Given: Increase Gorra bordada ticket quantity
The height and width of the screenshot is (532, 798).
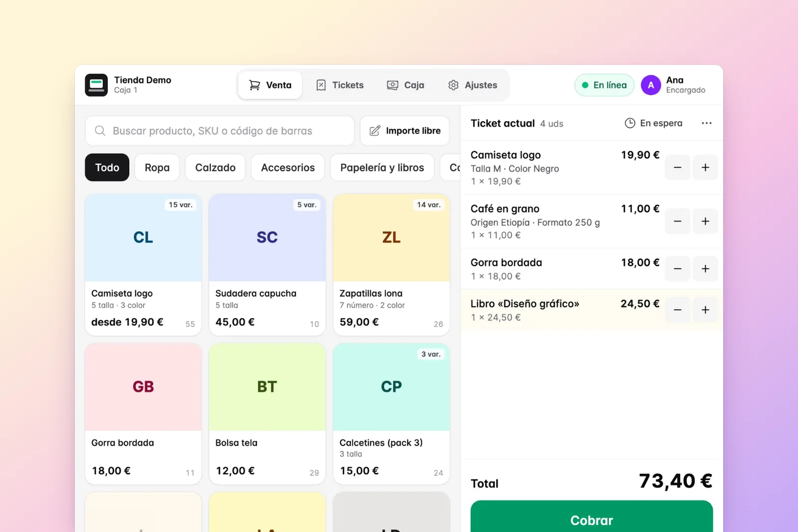Looking at the screenshot, I should [705, 269].
